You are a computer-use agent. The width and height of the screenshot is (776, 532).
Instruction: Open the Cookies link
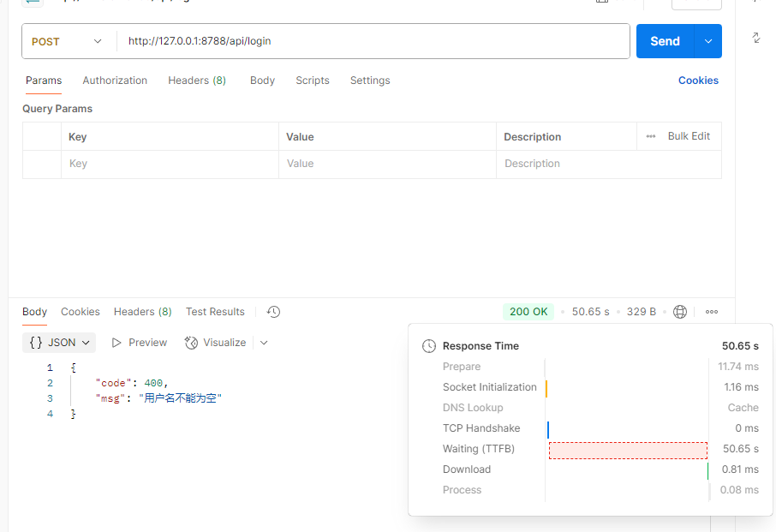698,81
